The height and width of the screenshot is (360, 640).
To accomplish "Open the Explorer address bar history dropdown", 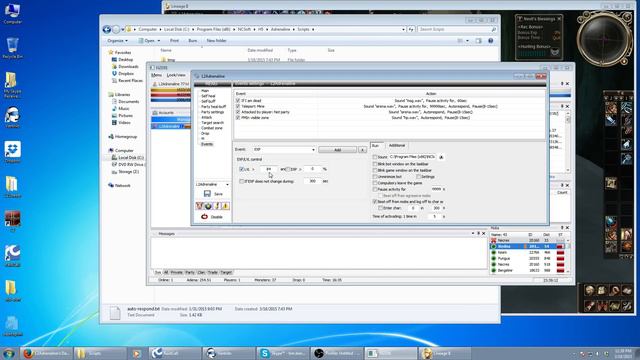I will coord(403,29).
